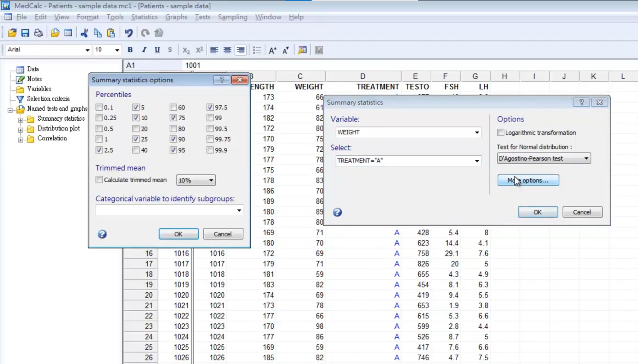Click the Undo arrow icon
638x364 pixels.
[128, 33]
